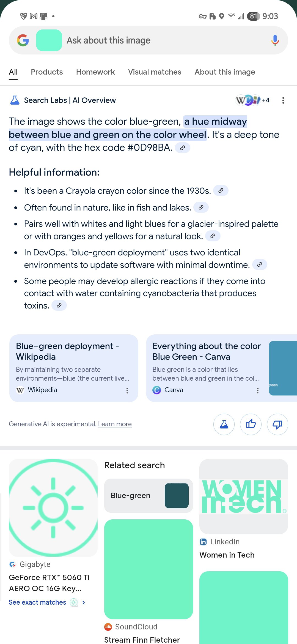Open source link after cyanobacteria toxins bullet

59,305
